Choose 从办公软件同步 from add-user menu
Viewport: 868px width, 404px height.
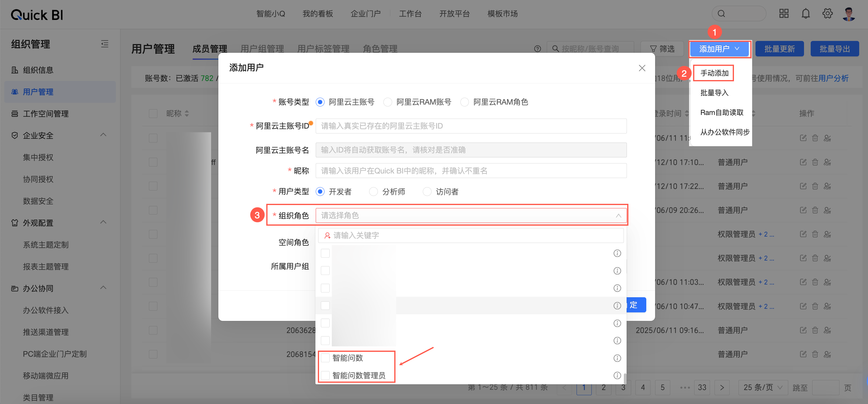pos(725,132)
